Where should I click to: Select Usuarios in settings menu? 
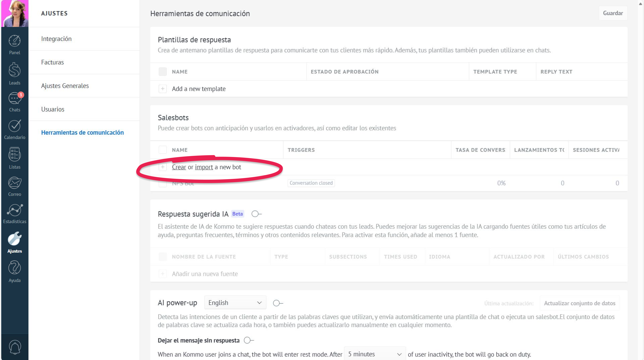tap(52, 109)
